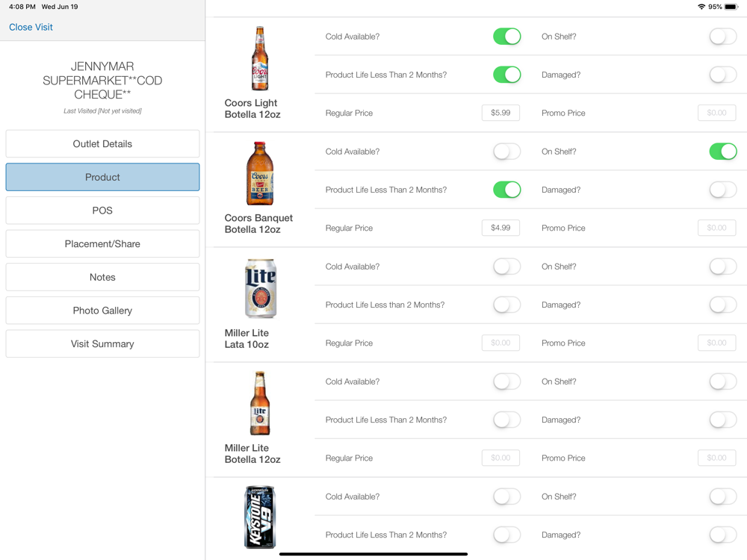Edit Miller Lite Botella regular price field
This screenshot has height=560, width=747.
pyautogui.click(x=500, y=458)
